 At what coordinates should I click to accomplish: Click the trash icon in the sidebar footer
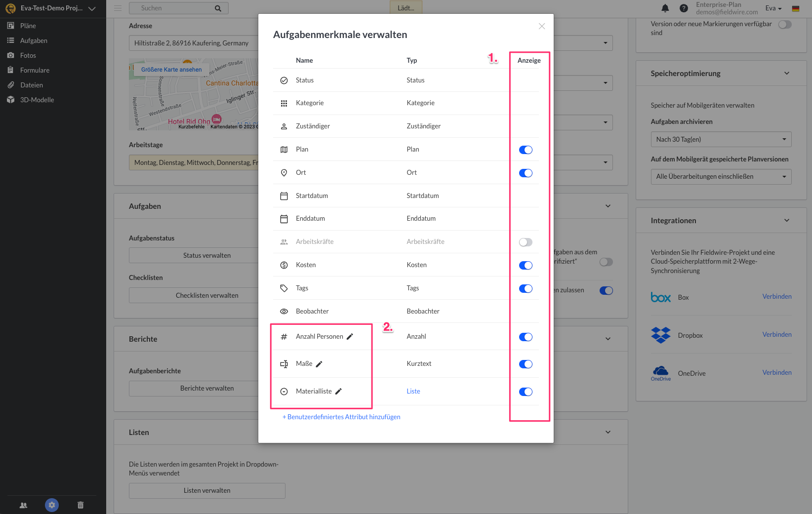pos(81,505)
